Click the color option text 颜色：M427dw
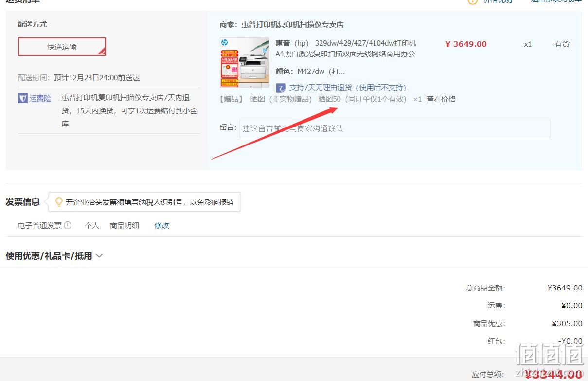 pyautogui.click(x=310, y=71)
